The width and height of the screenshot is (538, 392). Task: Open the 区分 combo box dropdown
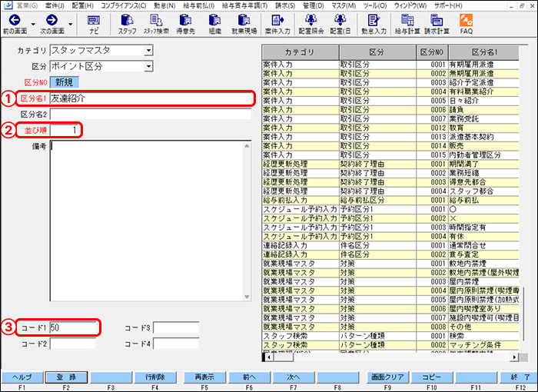pyautogui.click(x=148, y=66)
